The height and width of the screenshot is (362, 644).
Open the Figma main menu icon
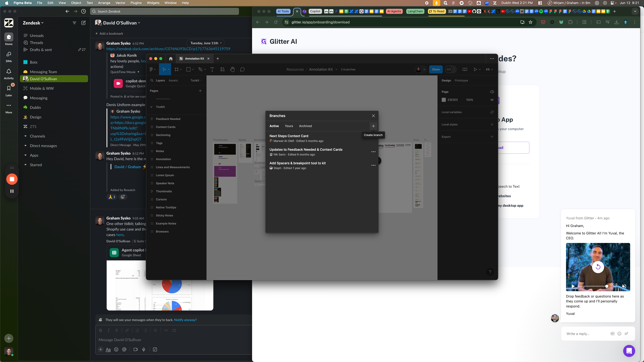(151, 70)
